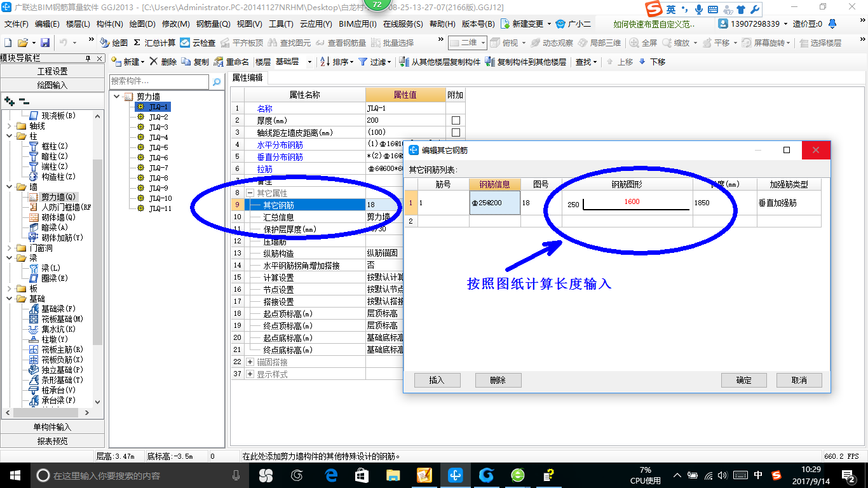Start 云检查 cloud check

[x=198, y=43]
